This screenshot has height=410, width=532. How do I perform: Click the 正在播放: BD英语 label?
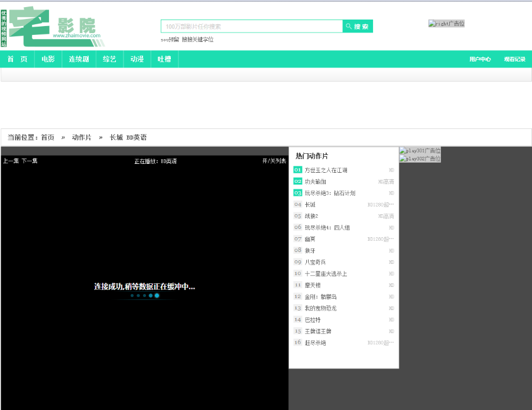coord(155,161)
